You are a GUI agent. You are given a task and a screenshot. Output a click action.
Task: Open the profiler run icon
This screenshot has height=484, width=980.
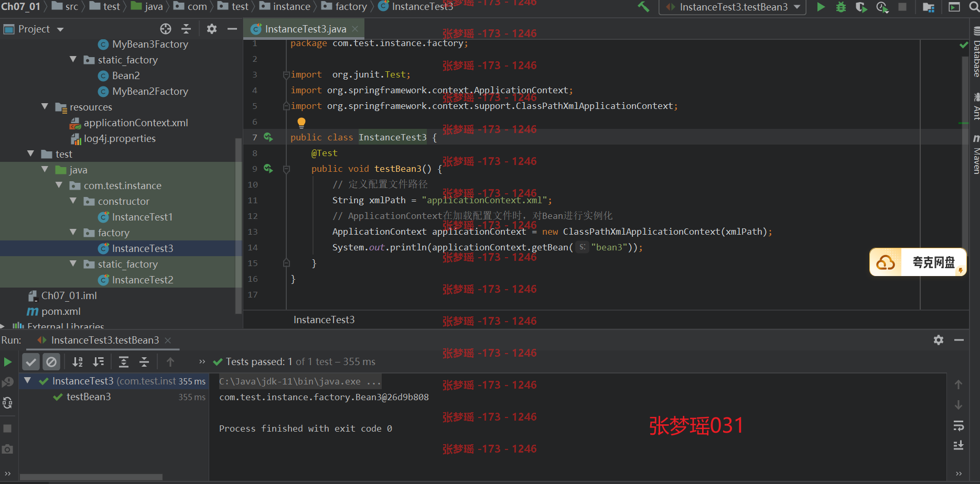[882, 7]
